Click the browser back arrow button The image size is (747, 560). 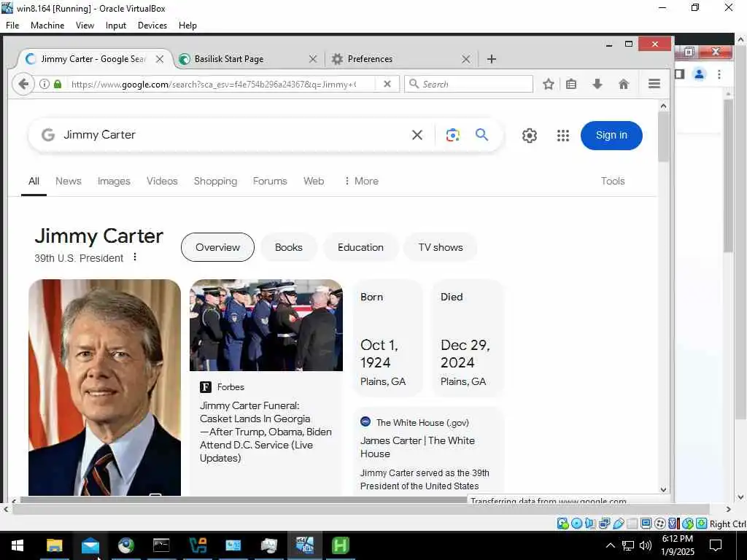tap(23, 85)
